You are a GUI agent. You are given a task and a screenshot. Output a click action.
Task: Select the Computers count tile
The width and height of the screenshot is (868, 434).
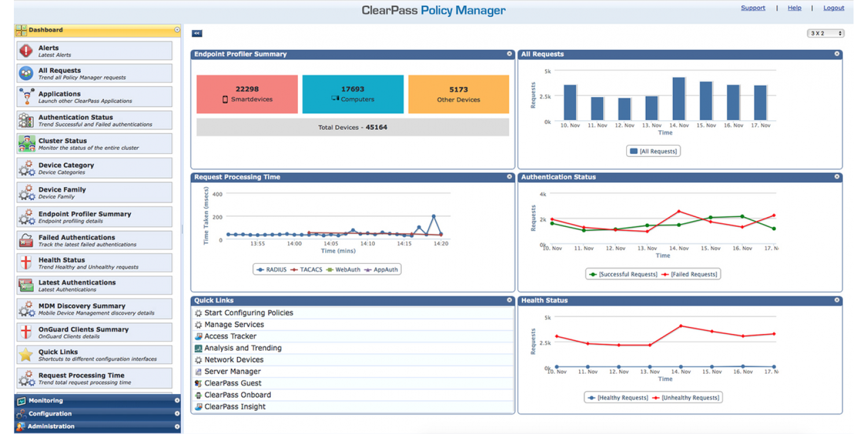353,94
